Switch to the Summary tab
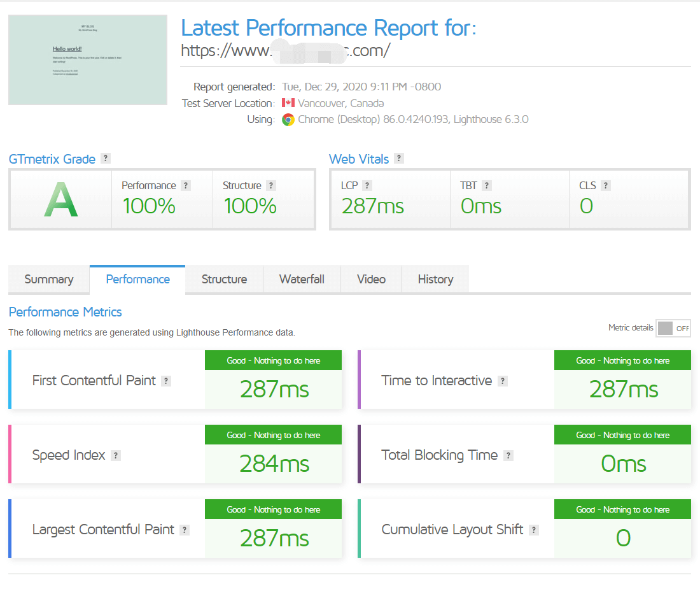Screen dimensions: 700x589 (x=49, y=279)
